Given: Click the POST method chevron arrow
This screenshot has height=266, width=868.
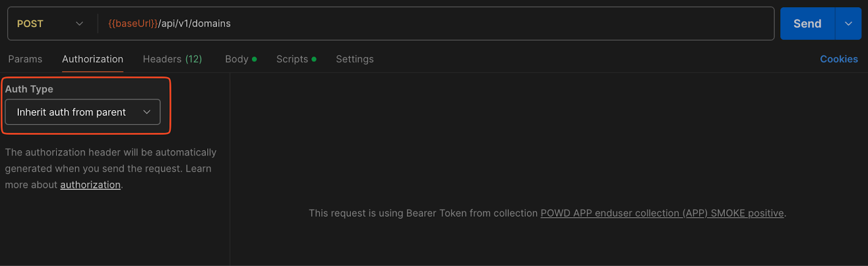Looking at the screenshot, I should pyautogui.click(x=79, y=24).
